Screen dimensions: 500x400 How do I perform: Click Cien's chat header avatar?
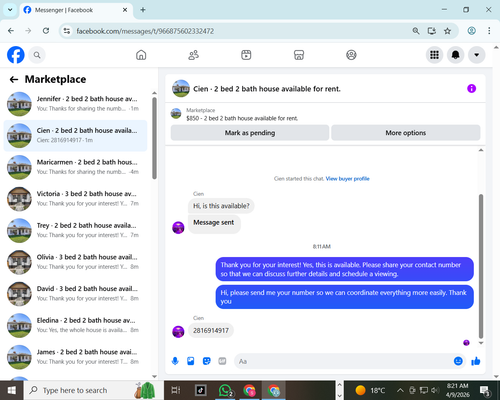[181, 88]
